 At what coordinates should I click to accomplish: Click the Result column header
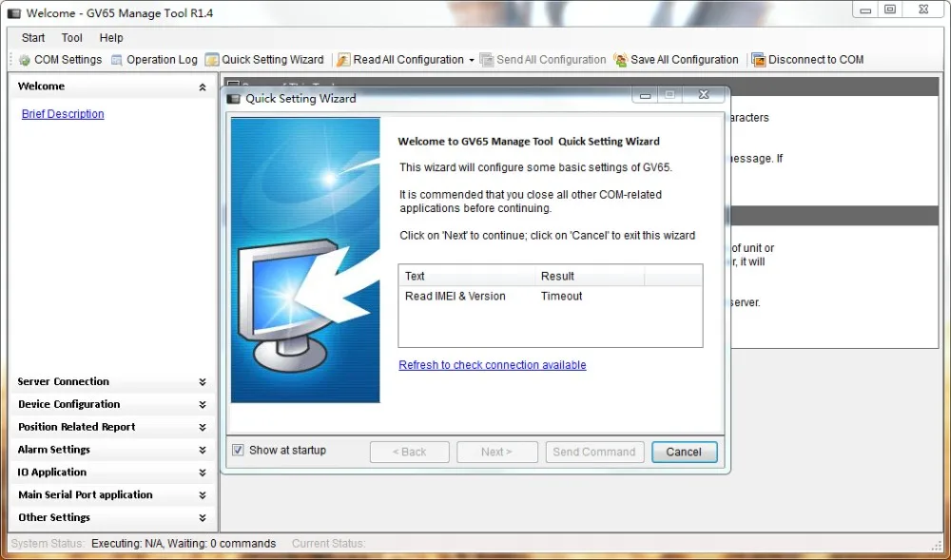[x=589, y=276]
